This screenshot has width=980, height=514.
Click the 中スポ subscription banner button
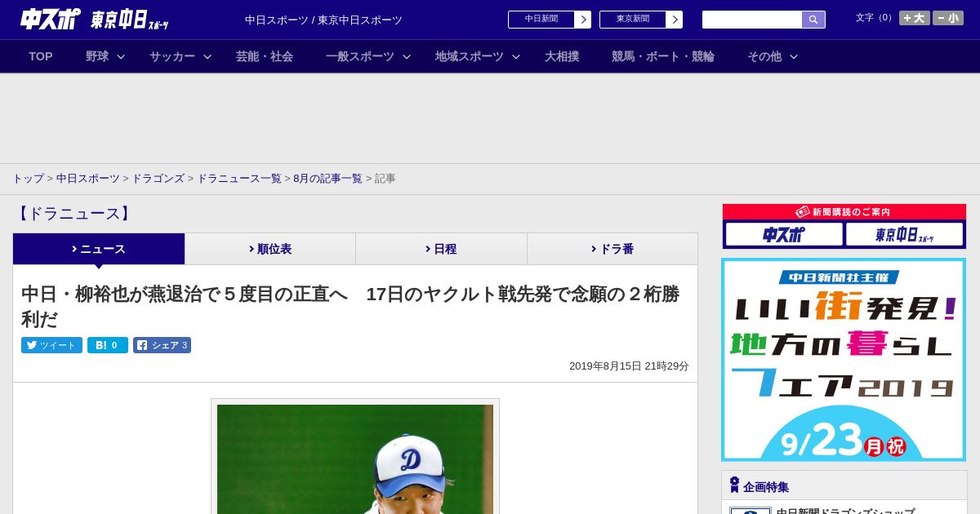tap(784, 234)
